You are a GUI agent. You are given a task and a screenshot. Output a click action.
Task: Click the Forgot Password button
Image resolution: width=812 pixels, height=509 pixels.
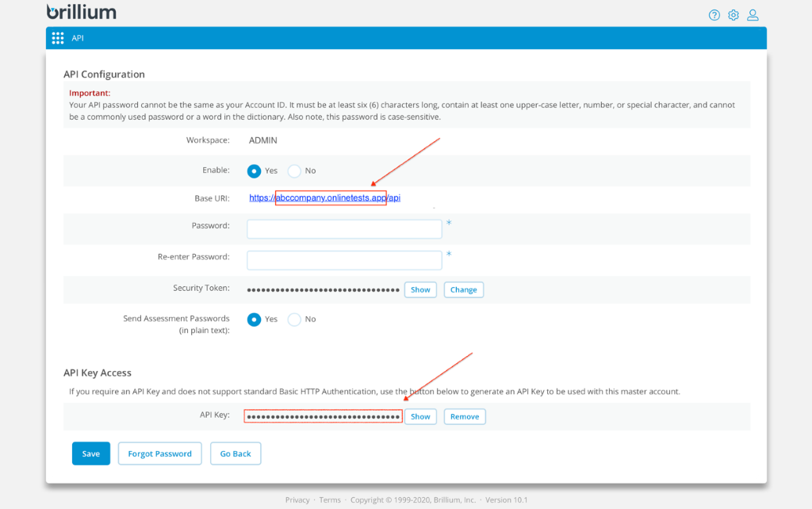159,454
